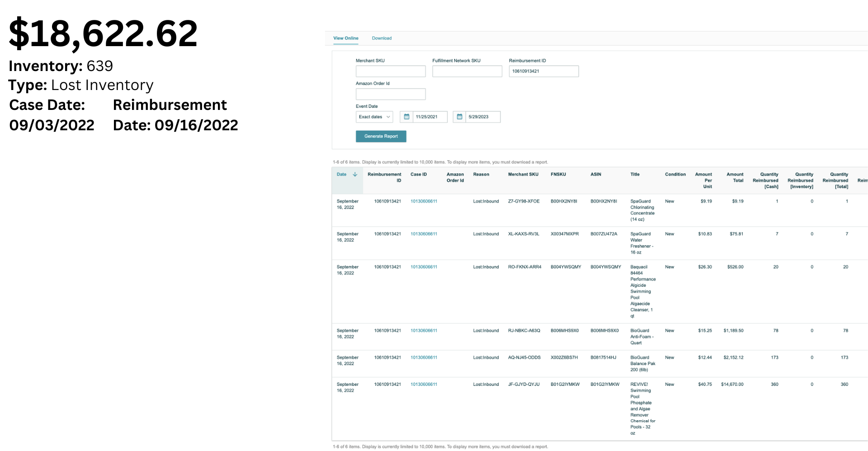Click the Merchant SKU input field
The image size is (868, 451).
(390, 71)
